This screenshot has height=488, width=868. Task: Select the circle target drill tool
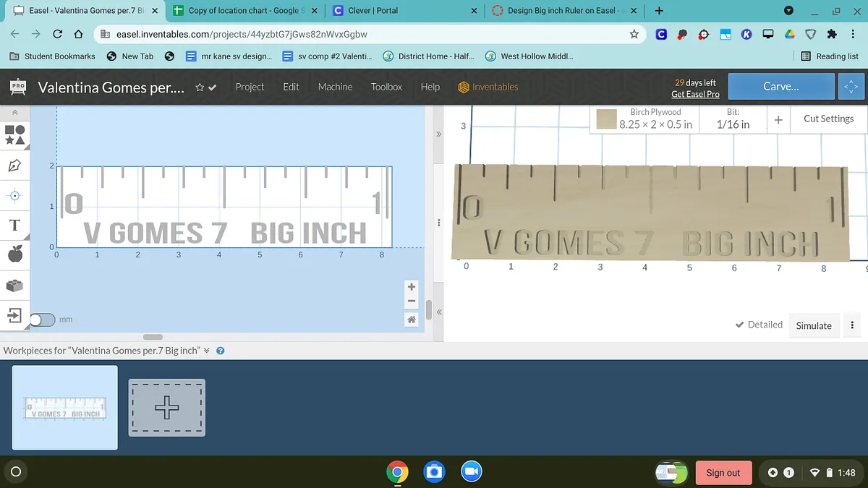click(15, 195)
